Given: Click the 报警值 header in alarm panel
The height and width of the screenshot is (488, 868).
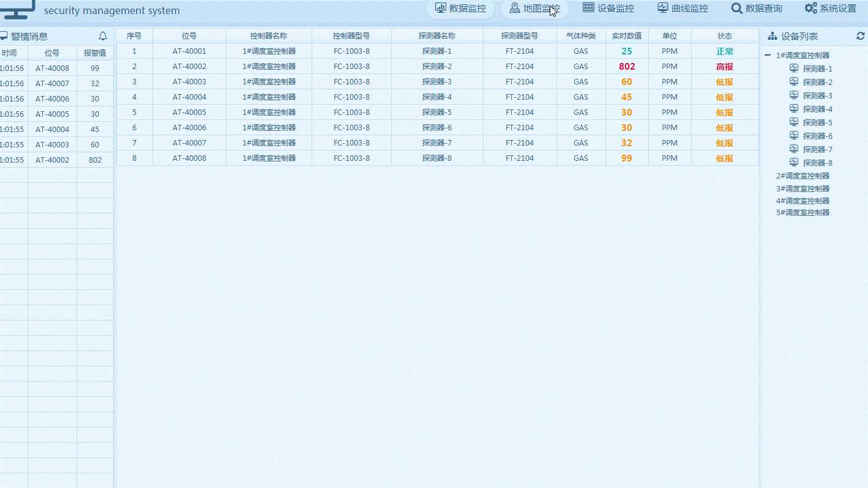Looking at the screenshot, I should pyautogui.click(x=95, y=53).
